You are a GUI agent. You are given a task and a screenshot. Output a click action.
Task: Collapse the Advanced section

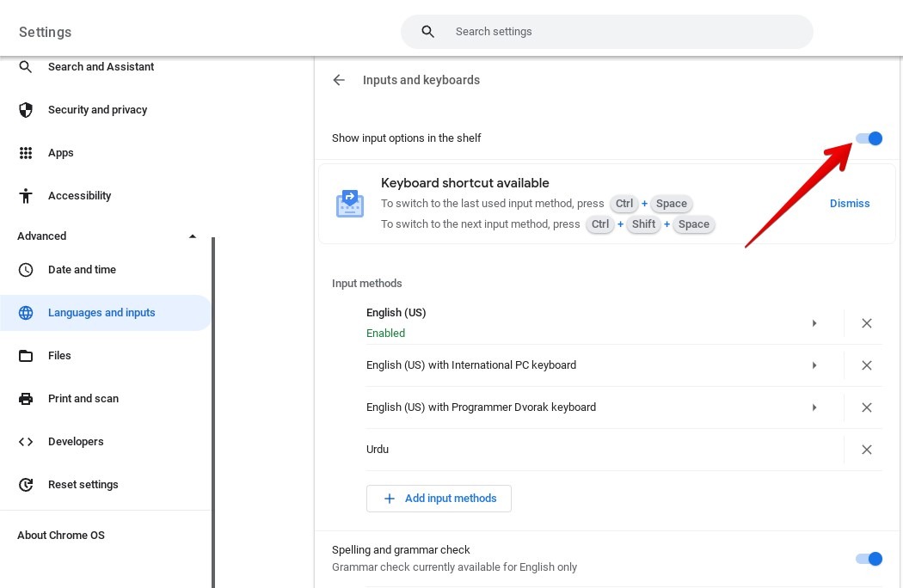[193, 236]
